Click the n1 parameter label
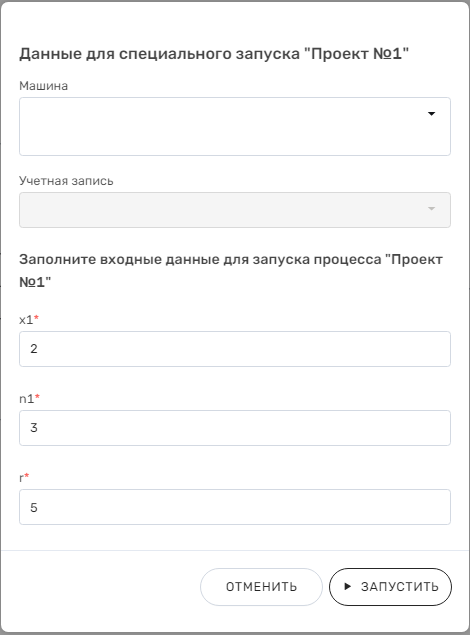470x635 pixels. pyautogui.click(x=26, y=399)
